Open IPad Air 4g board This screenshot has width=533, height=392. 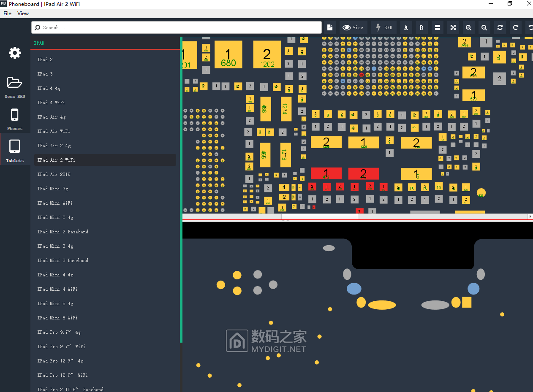coord(105,117)
